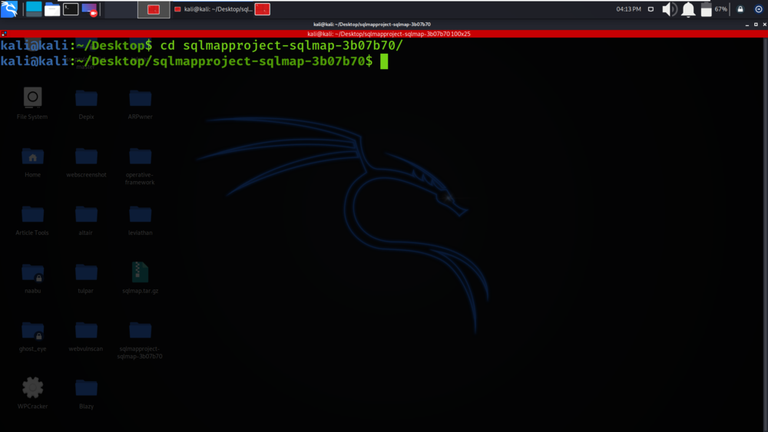Click the cd sqlmapproject command line text
The image size is (768, 432).
coord(282,46)
